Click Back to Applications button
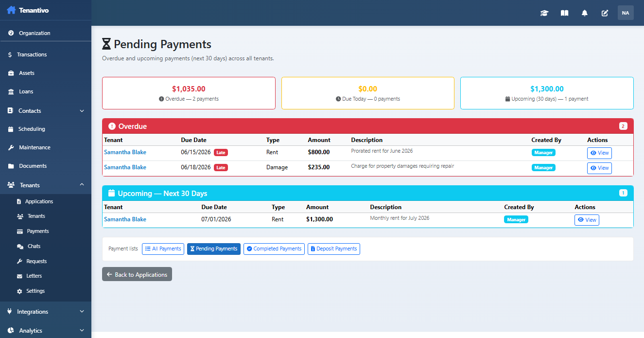Viewport: 644px width, 338px height. click(137, 274)
